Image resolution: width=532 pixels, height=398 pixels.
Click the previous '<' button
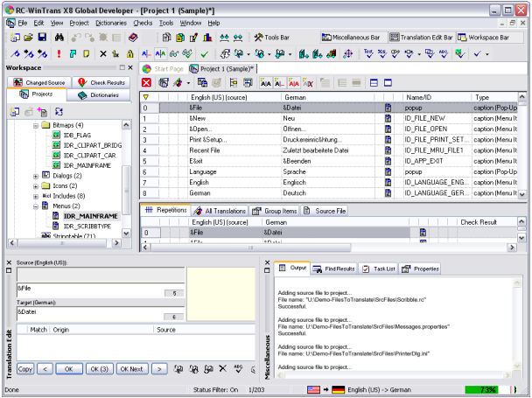tap(45, 369)
